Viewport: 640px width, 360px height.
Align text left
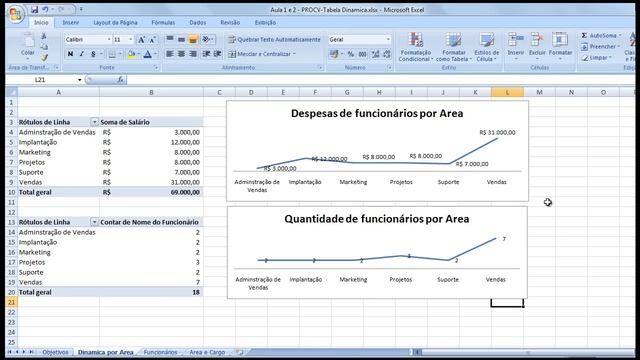click(170, 54)
